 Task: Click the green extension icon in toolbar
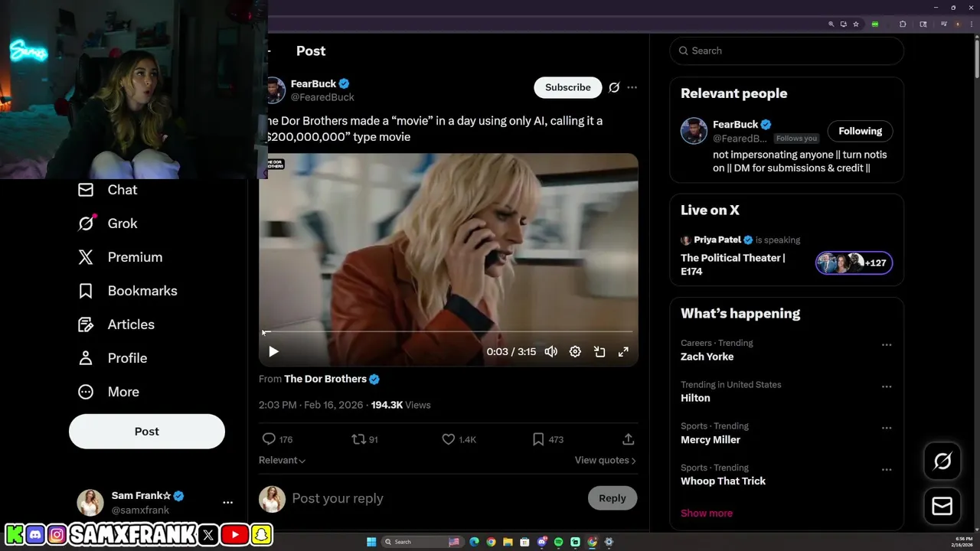pos(875,24)
